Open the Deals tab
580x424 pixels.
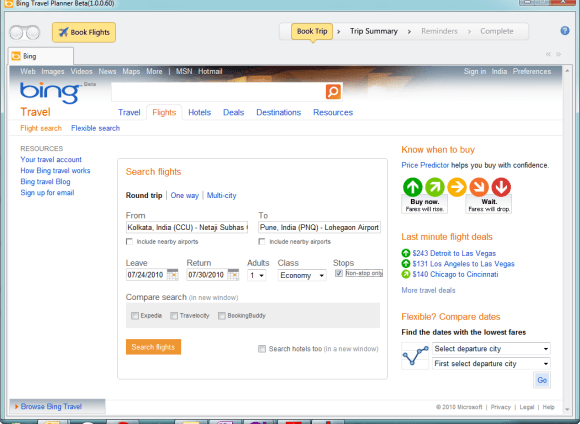[233, 112]
